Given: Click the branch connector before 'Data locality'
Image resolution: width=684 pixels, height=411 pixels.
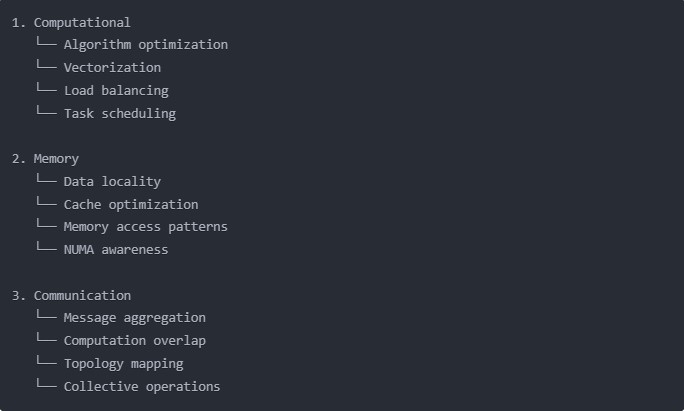Looking at the screenshot, I should pos(46,179).
